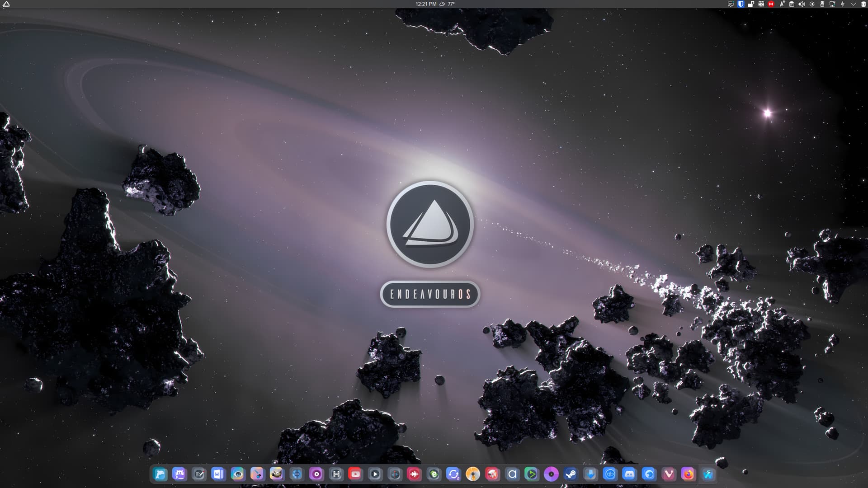Open the text editor with pencil icon
Viewport: 868px width, 488px height.
point(199,474)
